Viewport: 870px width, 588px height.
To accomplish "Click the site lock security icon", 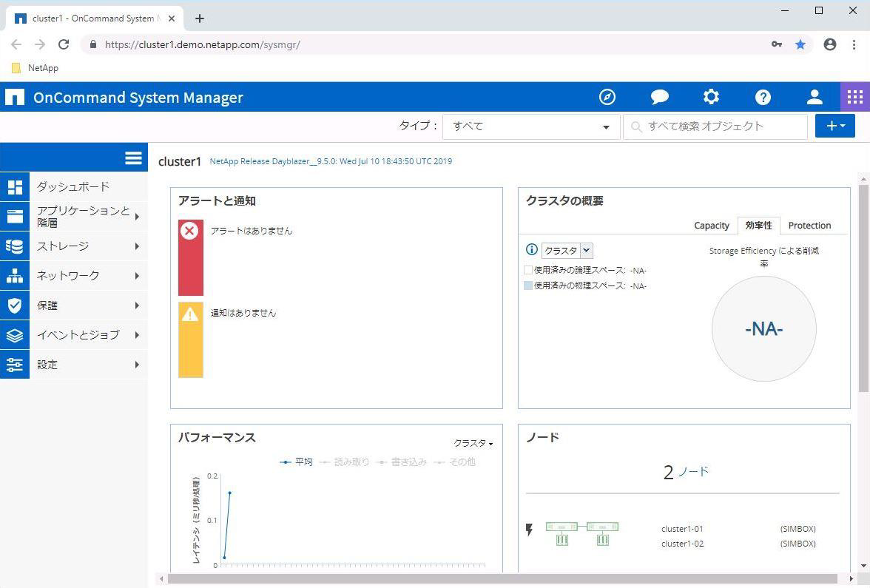I will tap(93, 44).
